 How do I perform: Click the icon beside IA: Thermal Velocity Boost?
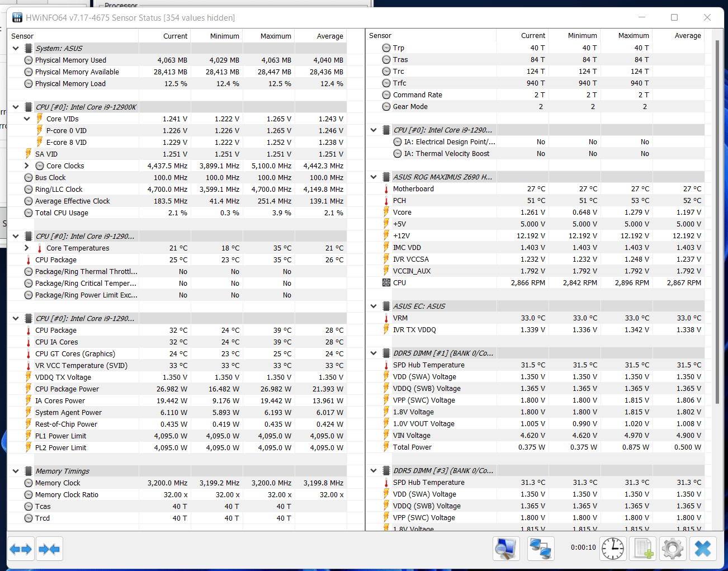pyautogui.click(x=398, y=153)
